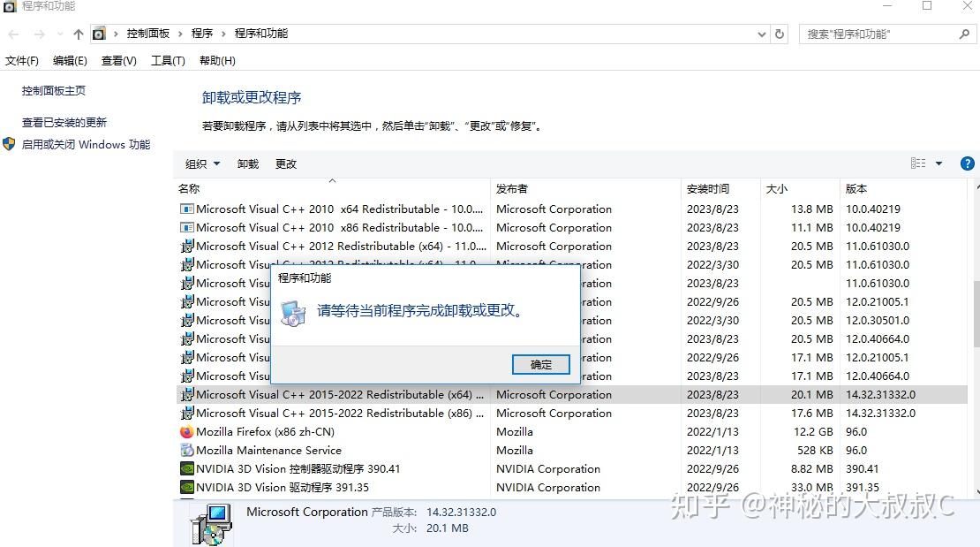Image resolution: width=980 pixels, height=547 pixels.
Task: Click size cell 528 KB
Action: pos(815,450)
